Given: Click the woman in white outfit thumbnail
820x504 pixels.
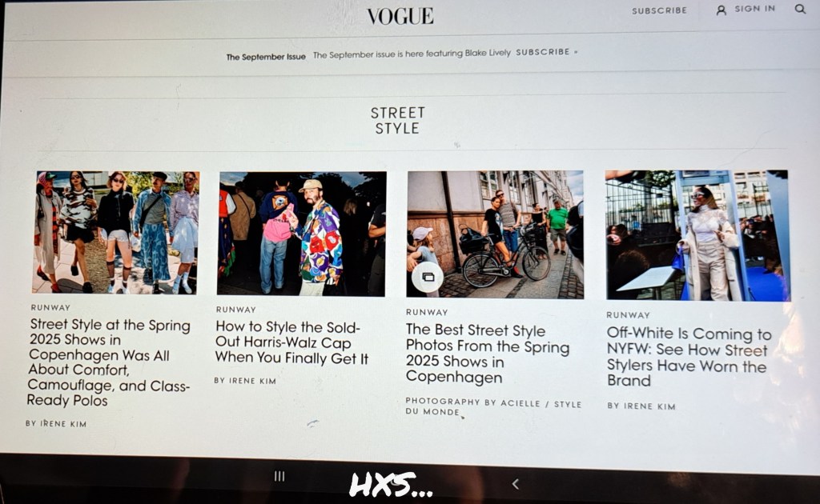Looking at the screenshot, I should pos(697,235).
